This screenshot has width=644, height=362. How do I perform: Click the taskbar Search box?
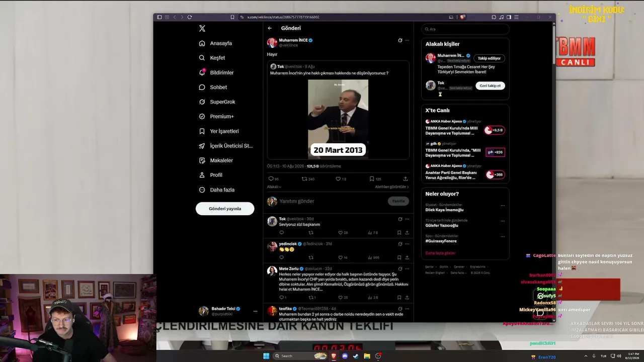point(300,356)
